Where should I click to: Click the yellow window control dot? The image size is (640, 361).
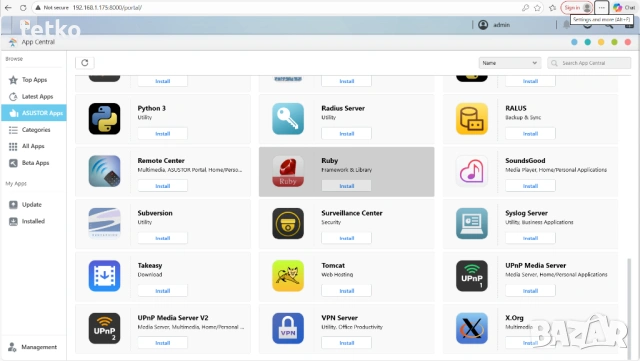601,42
